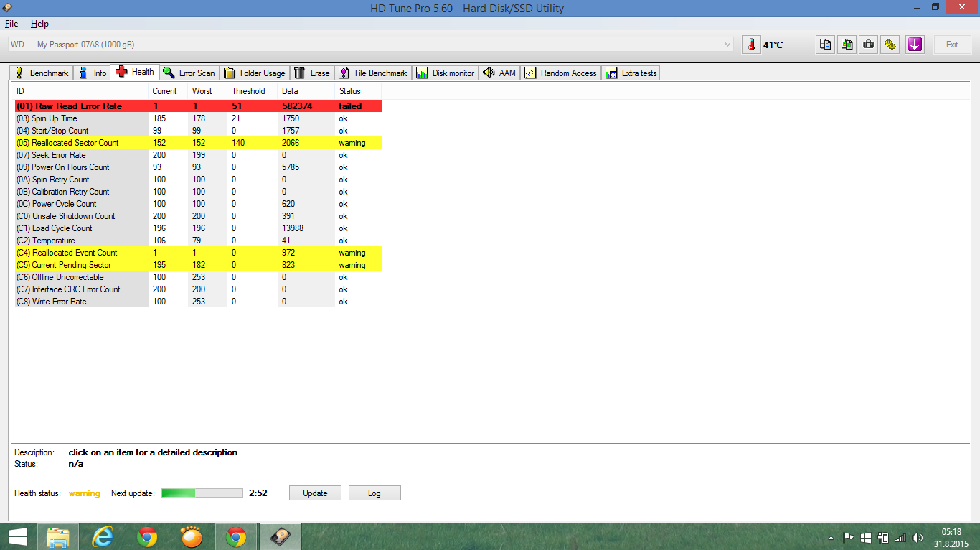The width and height of the screenshot is (980, 550).
Task: Select the Reallocated Sector Count row
Action: pos(199,143)
